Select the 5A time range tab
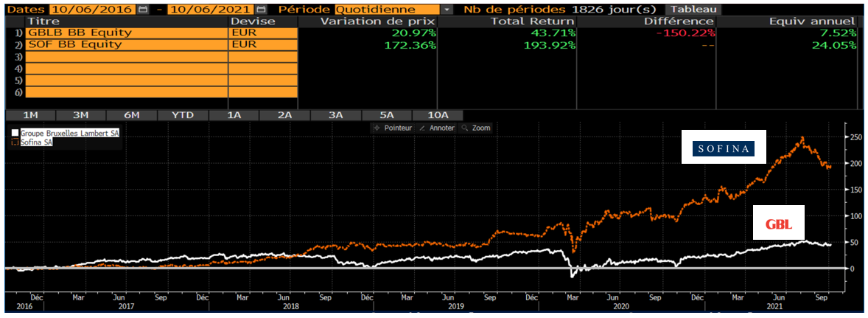Screen dimensions: 868x318 386,114
